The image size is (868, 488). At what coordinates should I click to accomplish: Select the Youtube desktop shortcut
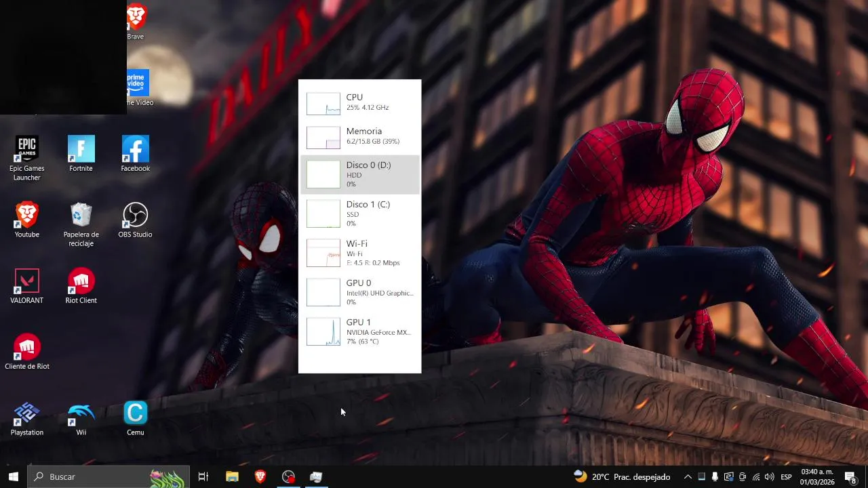coord(27,220)
